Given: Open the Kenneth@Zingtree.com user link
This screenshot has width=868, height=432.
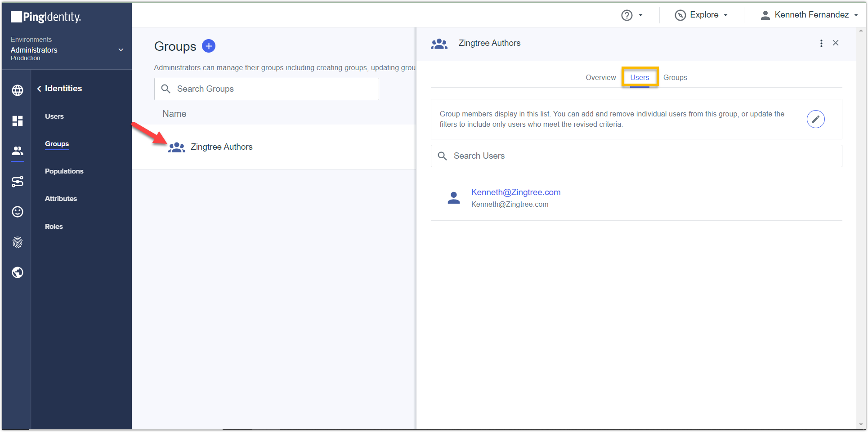Looking at the screenshot, I should [x=516, y=192].
